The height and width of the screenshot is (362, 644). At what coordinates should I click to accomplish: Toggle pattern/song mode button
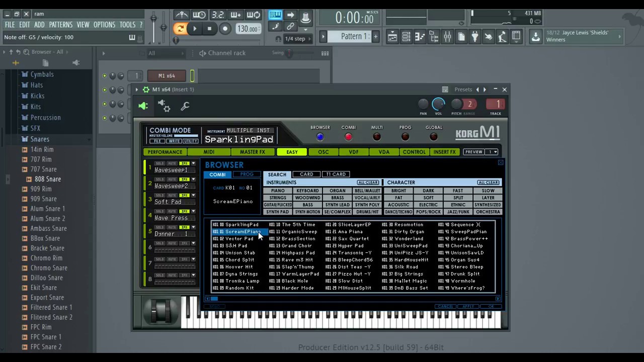click(180, 29)
